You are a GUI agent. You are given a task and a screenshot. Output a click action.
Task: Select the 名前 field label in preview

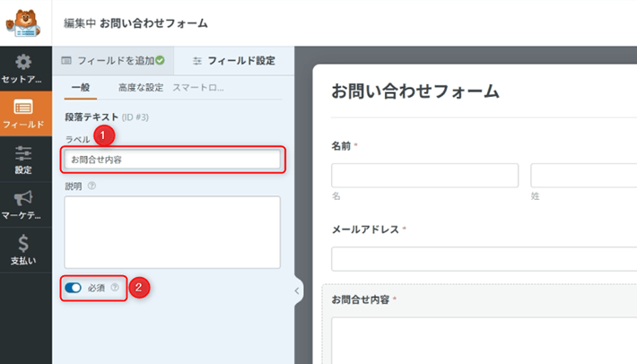click(x=341, y=146)
